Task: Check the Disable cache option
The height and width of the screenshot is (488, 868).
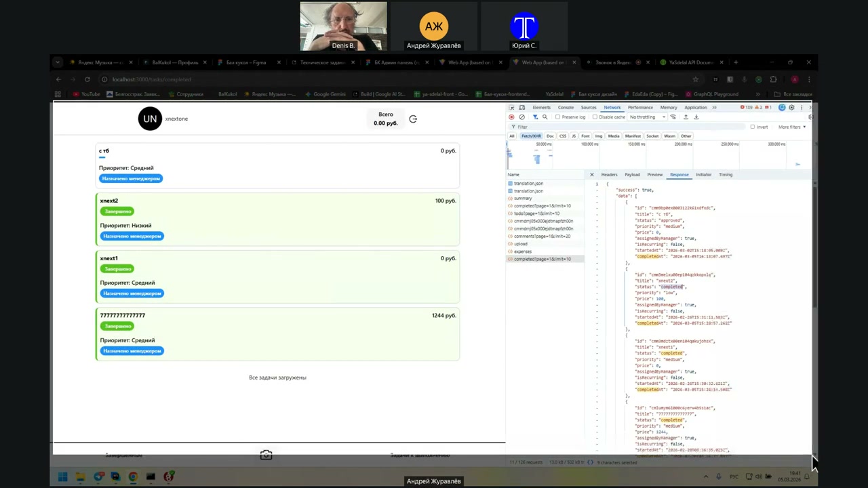Action: point(595,117)
